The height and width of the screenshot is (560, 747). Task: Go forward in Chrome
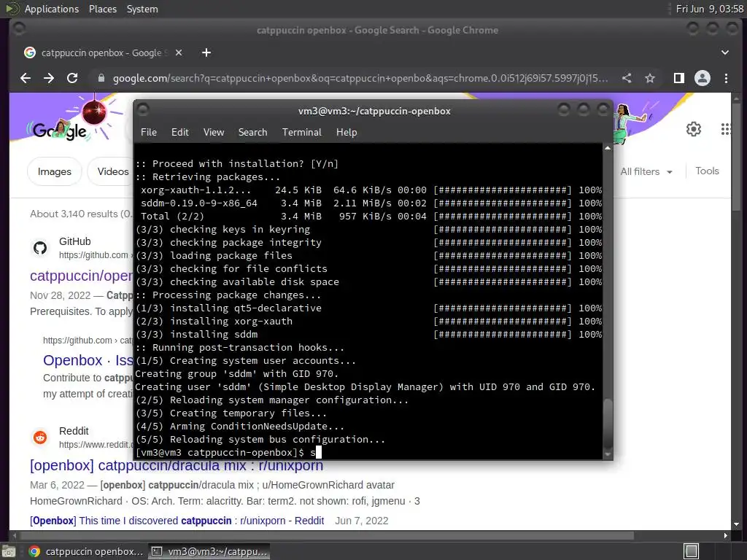pos(49,78)
